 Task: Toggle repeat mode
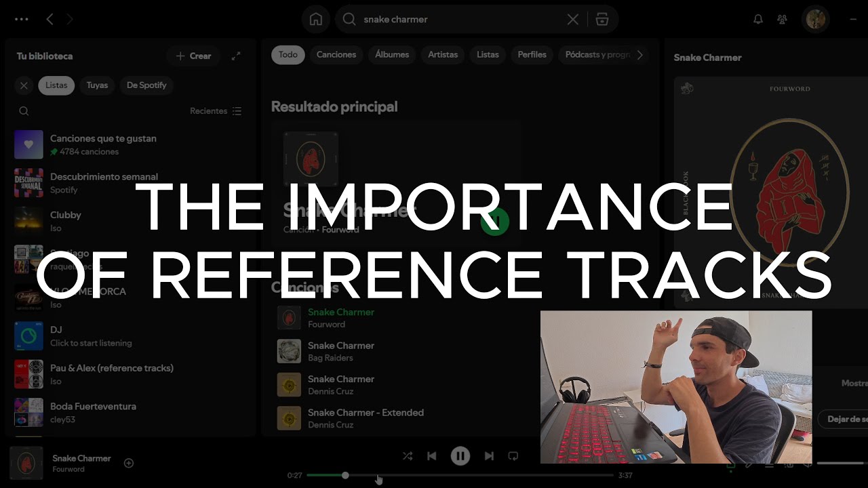point(513,456)
